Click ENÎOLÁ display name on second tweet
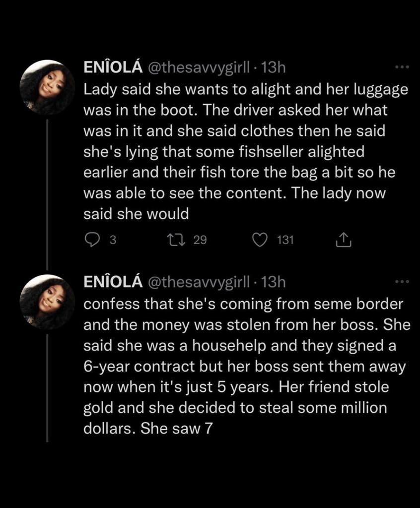This screenshot has height=508, width=420. [x=113, y=283]
